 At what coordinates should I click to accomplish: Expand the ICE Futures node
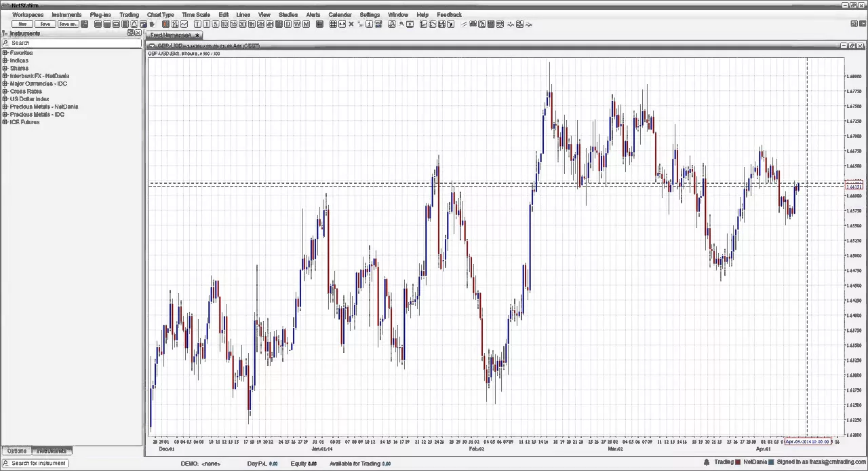click(5, 122)
